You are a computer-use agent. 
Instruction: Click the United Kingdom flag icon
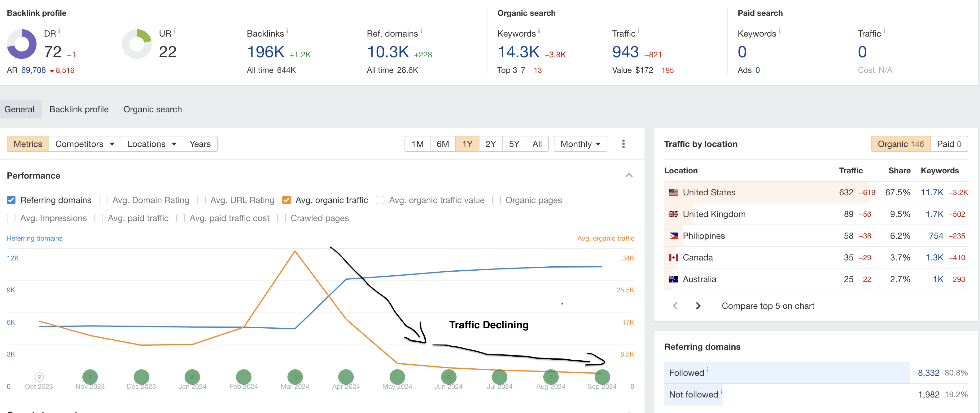(x=673, y=214)
